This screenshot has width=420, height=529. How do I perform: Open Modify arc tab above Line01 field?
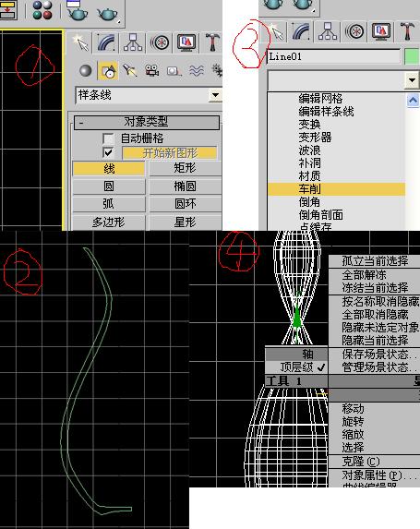tap(301, 31)
